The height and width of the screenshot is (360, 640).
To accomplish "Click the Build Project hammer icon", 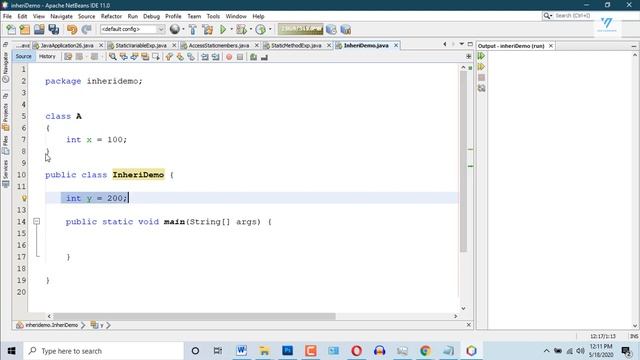I will tap(193, 29).
